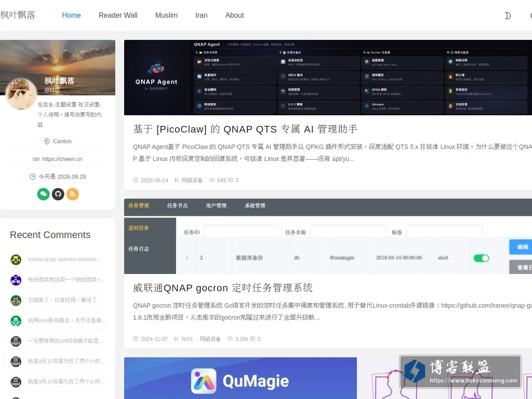Viewport: 532px width, 399px height.
Task: Open the 启用web服务器后 comment
Action: [67, 321]
